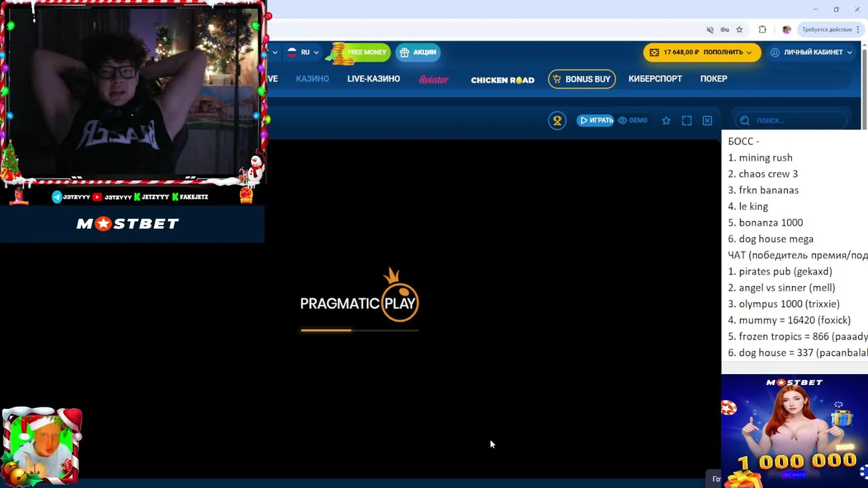This screenshot has width=868, height=488.
Task: Click the trophy tournaments icon
Action: 557,121
